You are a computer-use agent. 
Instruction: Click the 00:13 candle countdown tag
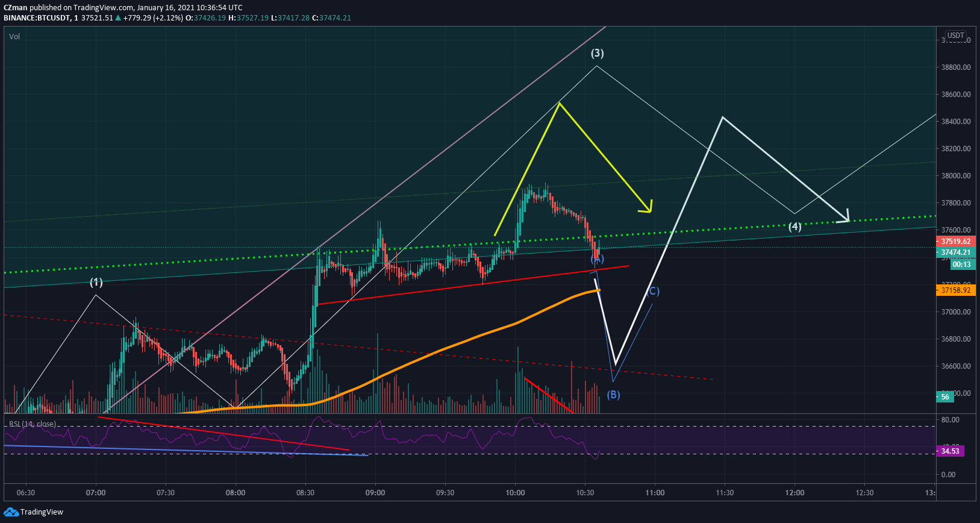[x=962, y=264]
